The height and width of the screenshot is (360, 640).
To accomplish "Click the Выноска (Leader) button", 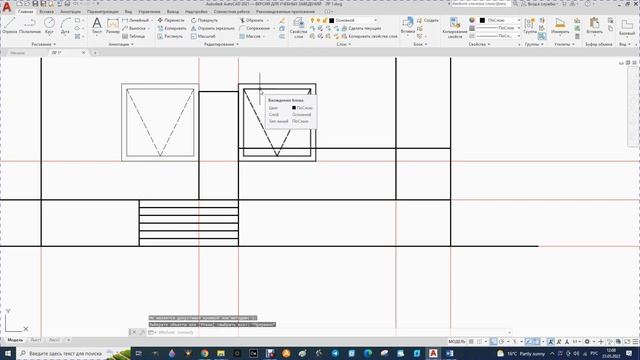I will (135, 28).
